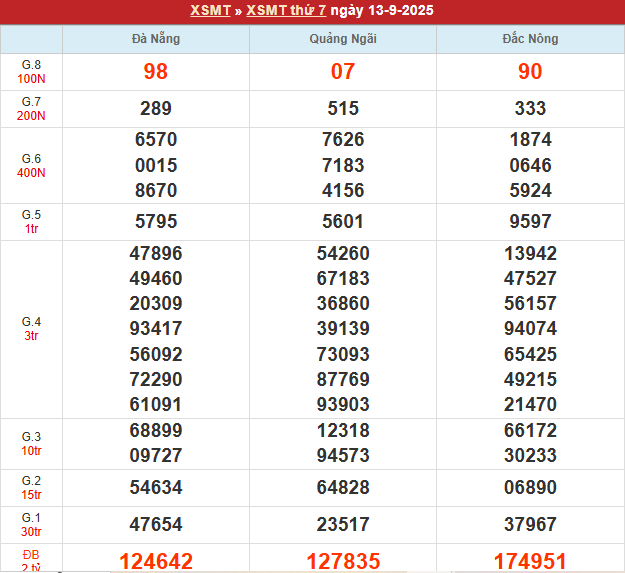Click G.6 number 0015
This screenshot has height=573, width=625.
pyautogui.click(x=156, y=165)
